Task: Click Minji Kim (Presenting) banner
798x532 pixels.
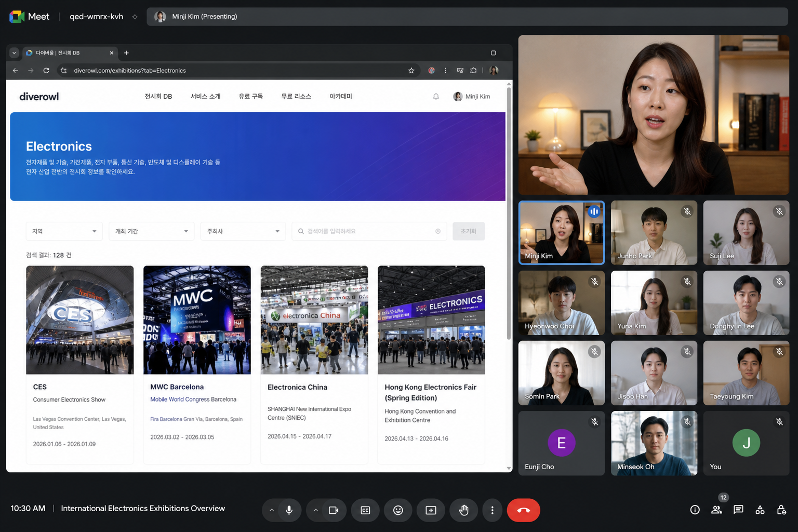Action: (x=467, y=17)
